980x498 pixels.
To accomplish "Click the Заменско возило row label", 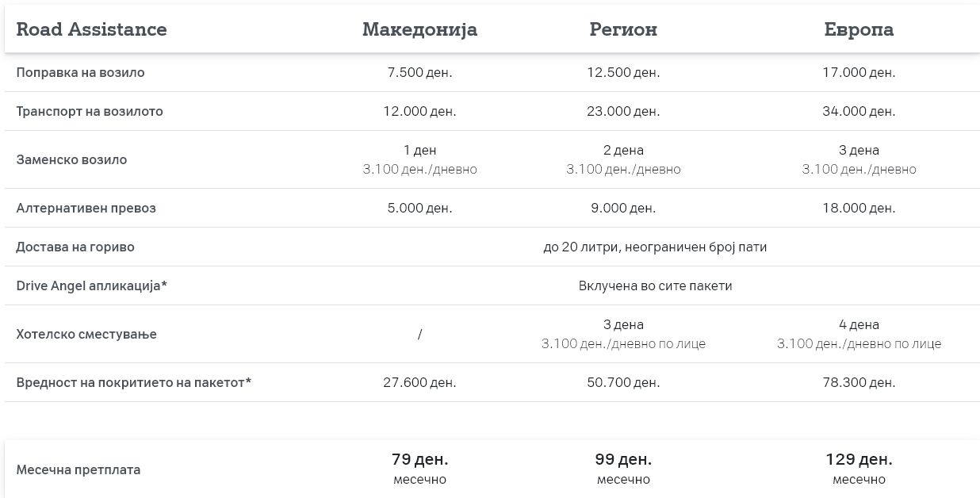I will 71,159.
